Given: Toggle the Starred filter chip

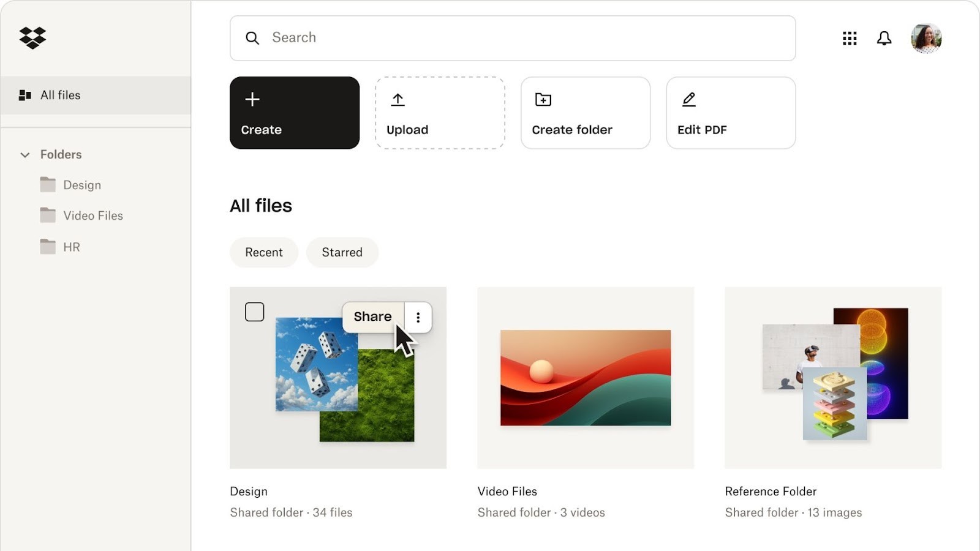Looking at the screenshot, I should [342, 252].
